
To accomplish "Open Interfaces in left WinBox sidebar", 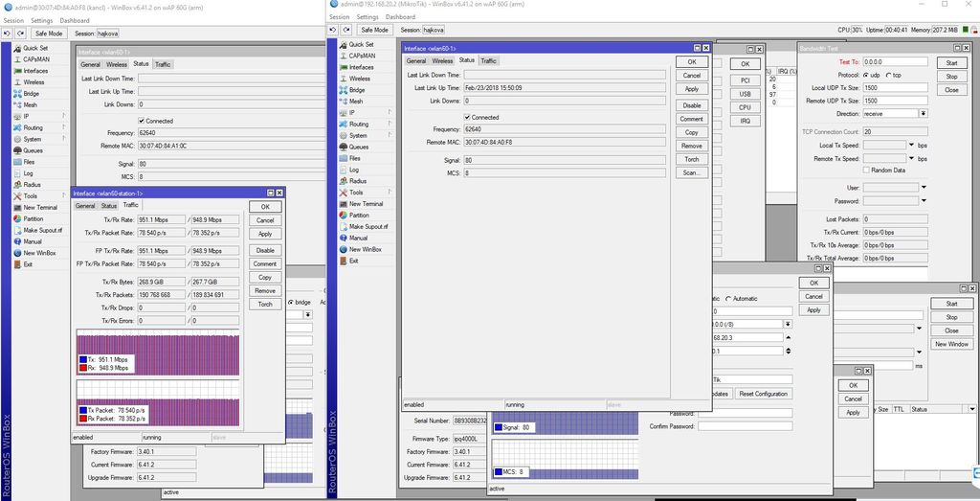I will [35, 71].
